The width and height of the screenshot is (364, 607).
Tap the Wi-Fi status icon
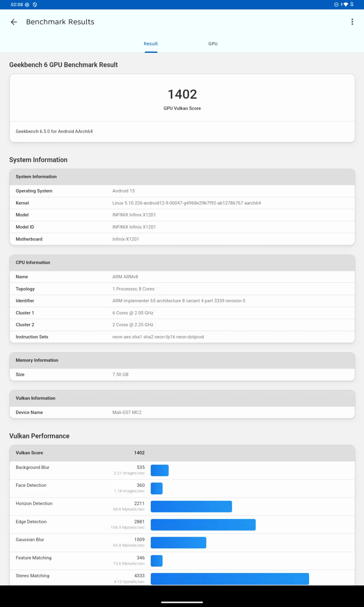pos(345,5)
